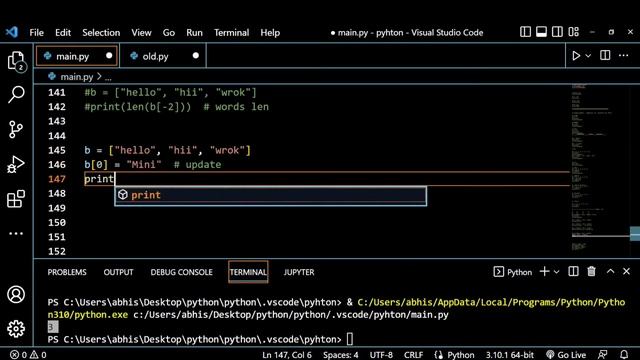The width and height of the screenshot is (640, 360).
Task: Open the Selection menu
Action: (101, 33)
